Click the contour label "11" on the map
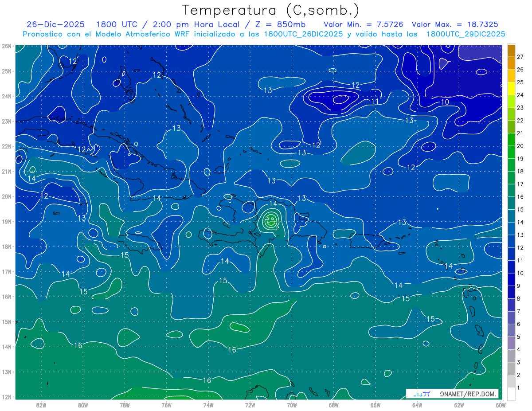Viewport: 532px width, 411px height. (x=375, y=102)
